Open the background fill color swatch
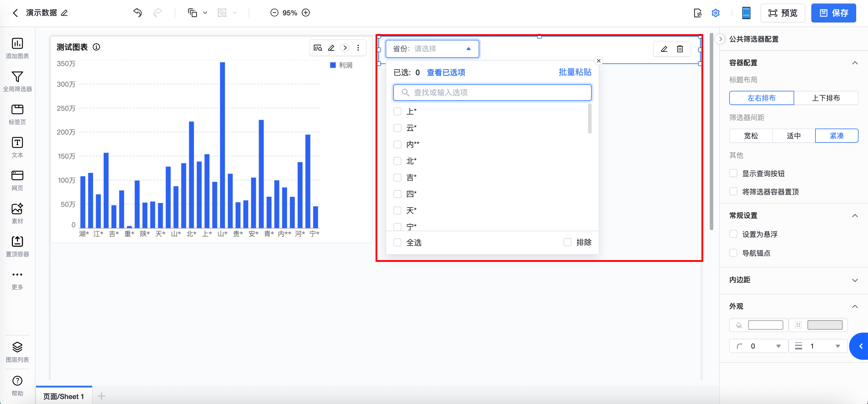The image size is (868, 404). pyautogui.click(x=765, y=325)
